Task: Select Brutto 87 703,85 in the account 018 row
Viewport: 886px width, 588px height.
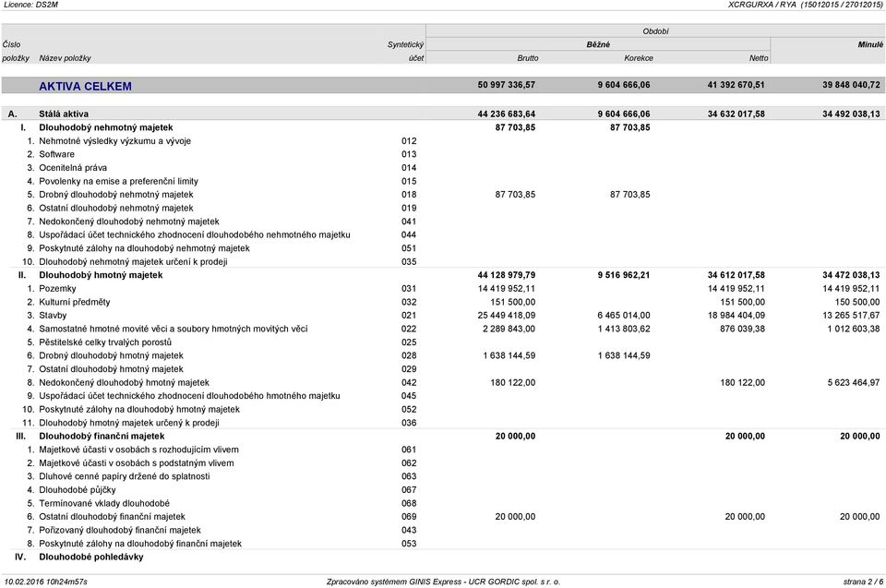Action: pos(515,195)
